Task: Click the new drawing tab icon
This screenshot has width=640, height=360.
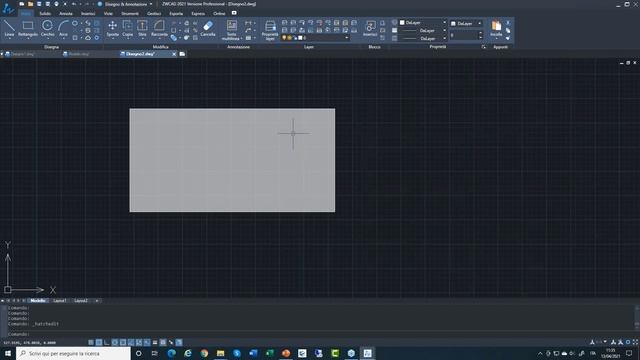Action: pyautogui.click(x=182, y=54)
